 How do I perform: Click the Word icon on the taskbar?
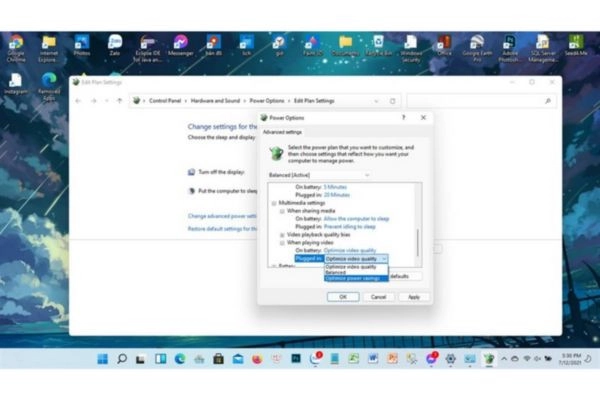[x=373, y=359]
